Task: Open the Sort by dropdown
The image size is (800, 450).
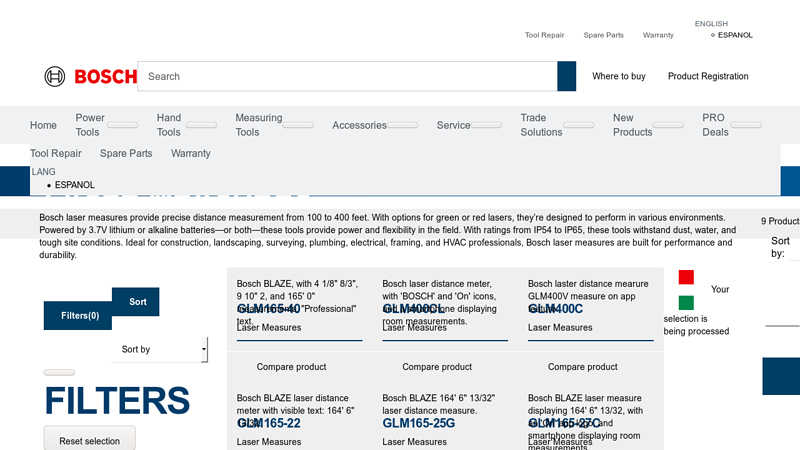Action: tap(160, 349)
